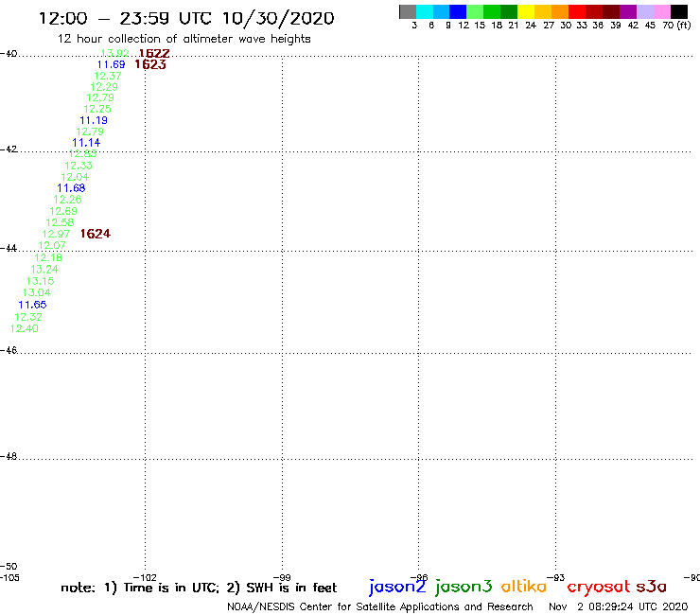Click the 12.29 wave height value
Image resolution: width=700 pixels, height=615 pixels.
click(104, 87)
